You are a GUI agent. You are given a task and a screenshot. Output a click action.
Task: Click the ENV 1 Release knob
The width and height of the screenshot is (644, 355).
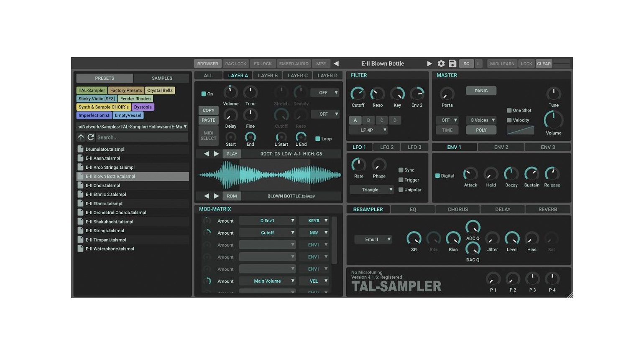[552, 174]
